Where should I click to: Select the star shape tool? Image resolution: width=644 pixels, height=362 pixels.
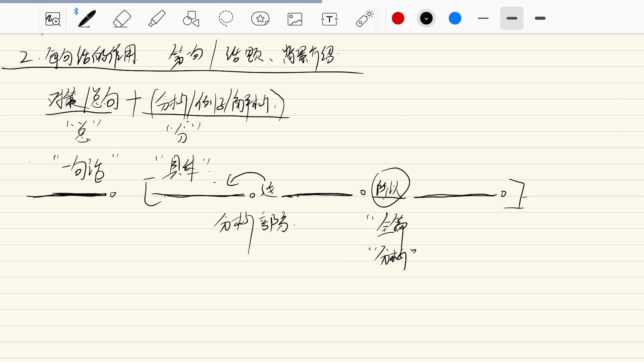coord(260,18)
